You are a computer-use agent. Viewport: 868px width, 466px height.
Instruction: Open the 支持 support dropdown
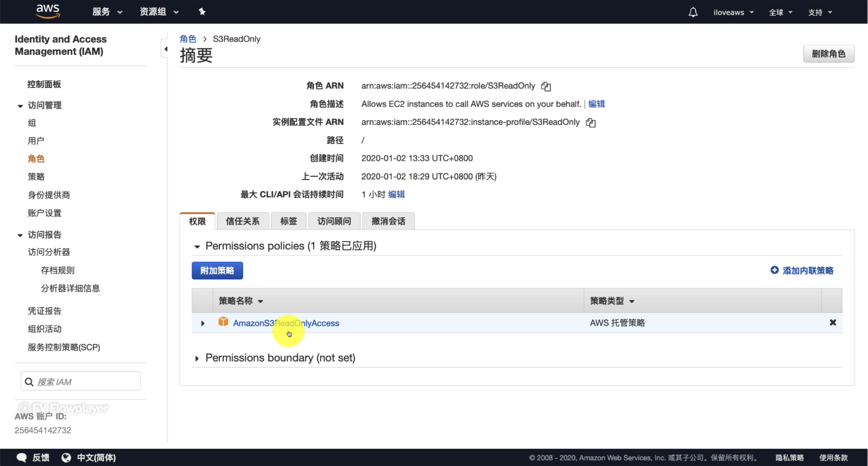tap(820, 12)
